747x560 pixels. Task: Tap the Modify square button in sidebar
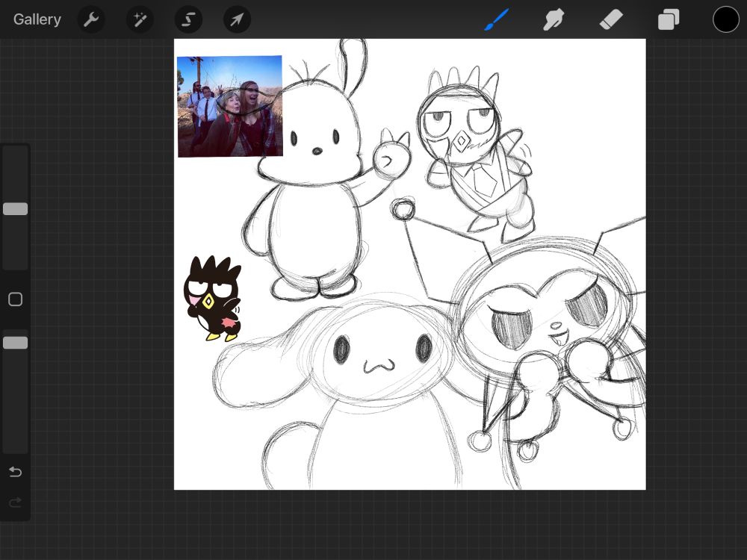[x=15, y=299]
